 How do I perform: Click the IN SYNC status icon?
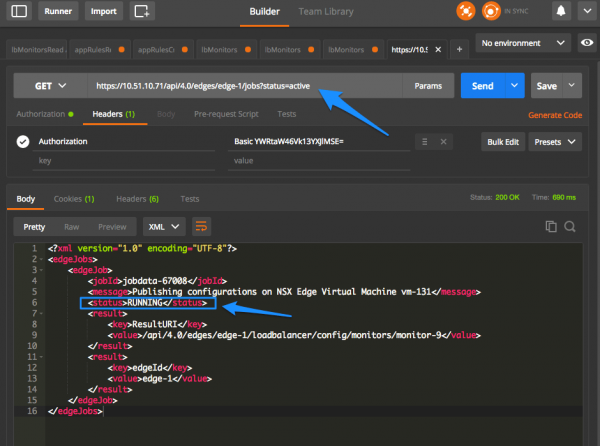click(x=491, y=11)
